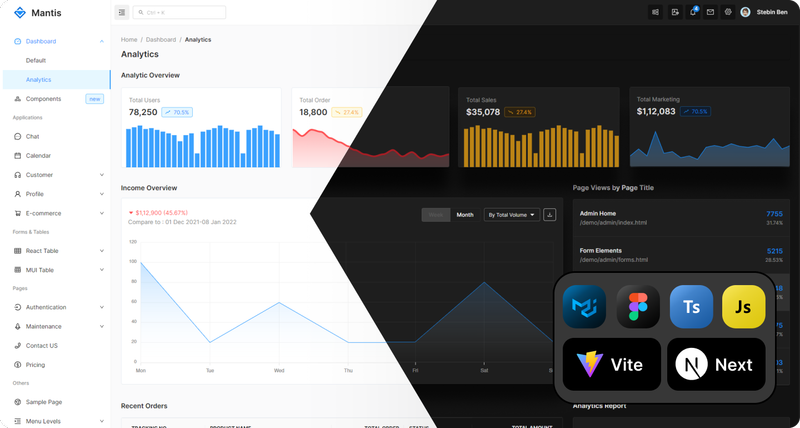The height and width of the screenshot is (428, 800).
Task: Click the Contact US phone icon
Action: point(17,346)
